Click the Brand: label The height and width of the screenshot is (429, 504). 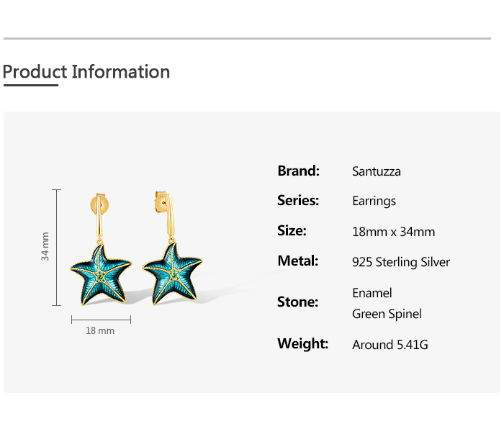pos(298,171)
